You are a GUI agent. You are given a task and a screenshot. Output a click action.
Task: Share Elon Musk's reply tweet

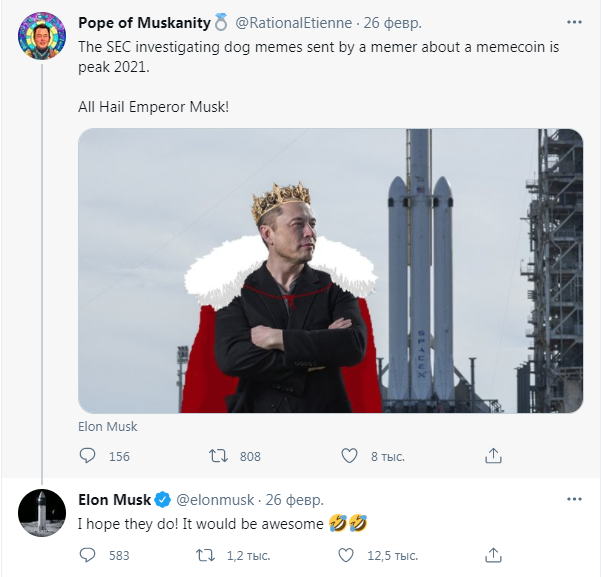[492, 554]
